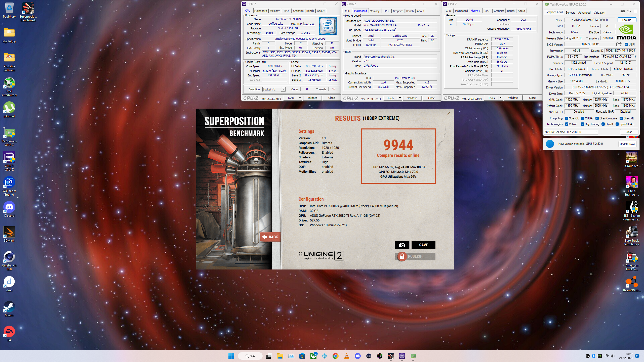644x362 pixels.
Task: Expand Tools arrow in CPU-Z Memory window
Action: [501, 98]
